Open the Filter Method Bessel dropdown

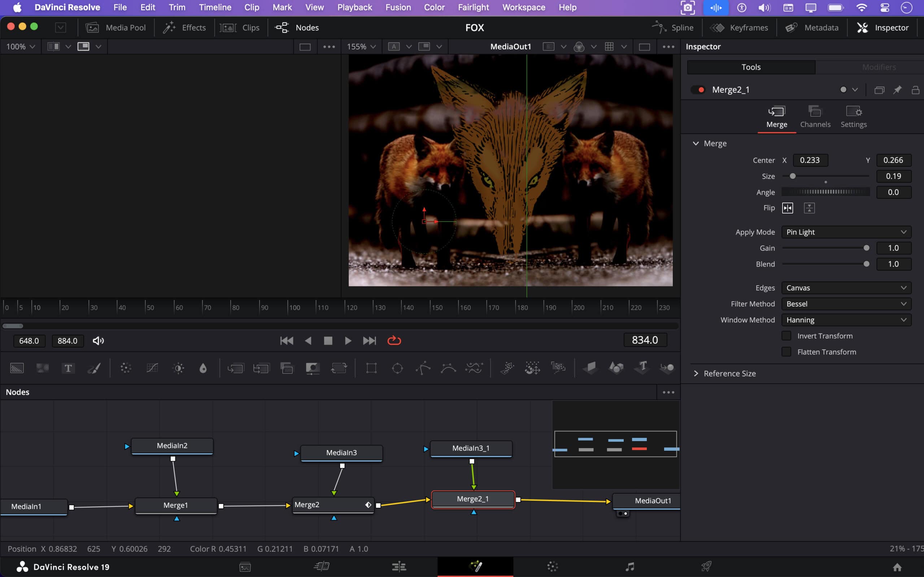[846, 304]
